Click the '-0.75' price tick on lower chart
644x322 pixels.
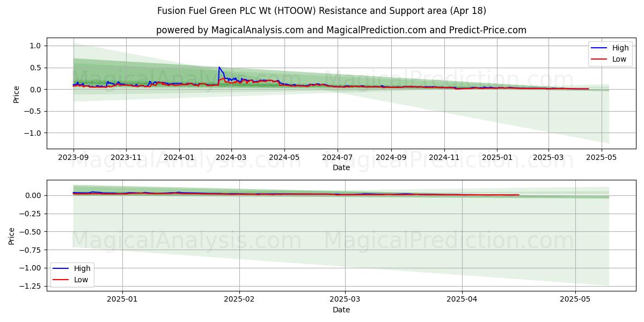[31, 250]
